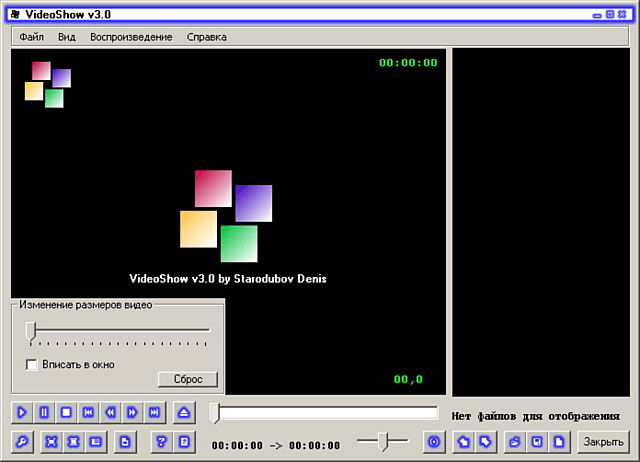640x462 pixels.
Task: Open the Справка menu
Action: pyautogui.click(x=206, y=37)
